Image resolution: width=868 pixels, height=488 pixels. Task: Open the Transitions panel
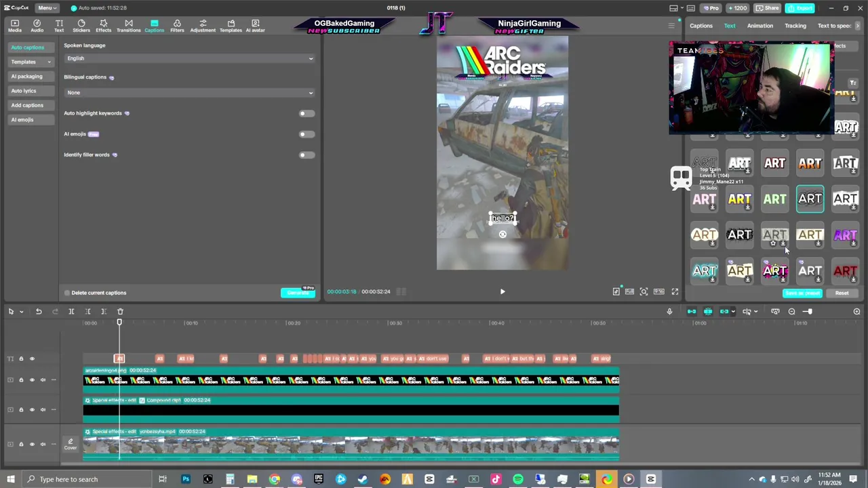coord(128,26)
